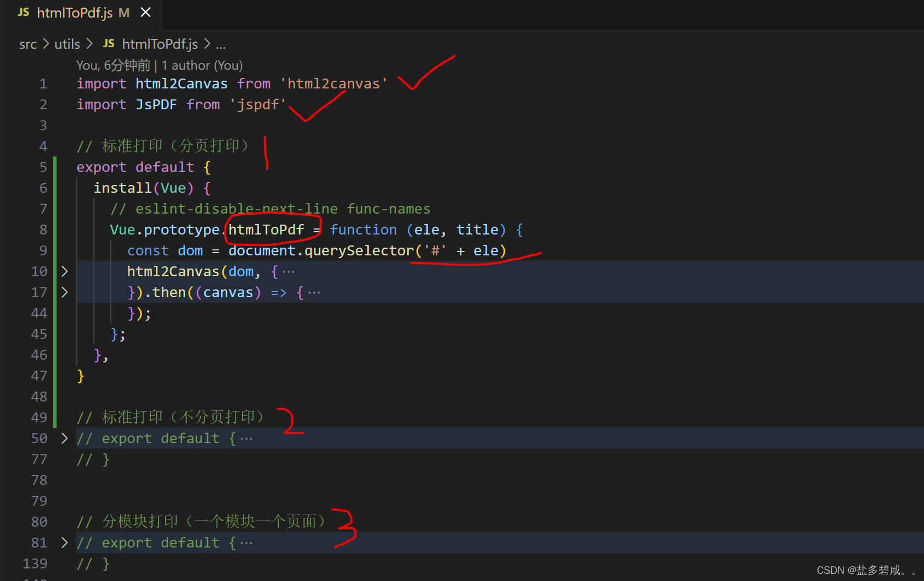Open htmlToPdf.js breadcrumb segment

point(160,44)
